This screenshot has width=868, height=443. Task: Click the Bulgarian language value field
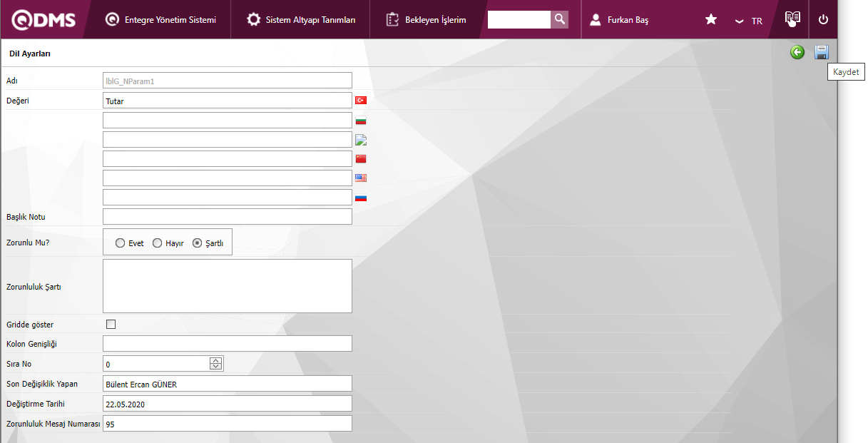[228, 120]
